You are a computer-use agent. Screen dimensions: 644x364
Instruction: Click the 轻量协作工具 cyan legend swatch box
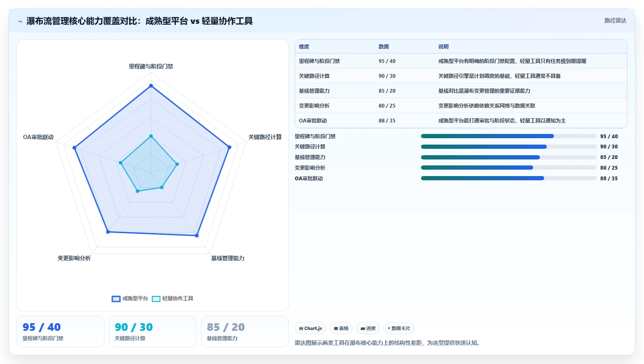pos(156,299)
